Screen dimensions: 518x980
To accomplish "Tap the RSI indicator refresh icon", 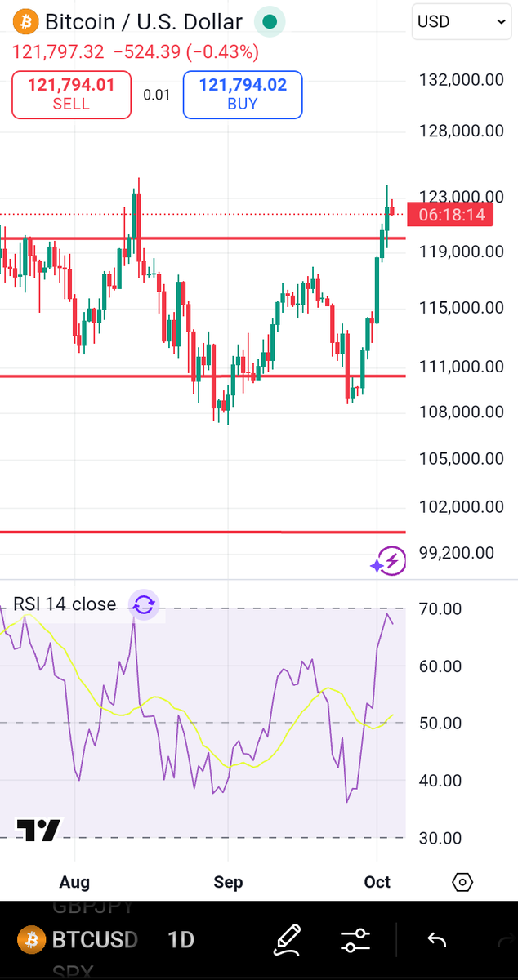I will (144, 604).
